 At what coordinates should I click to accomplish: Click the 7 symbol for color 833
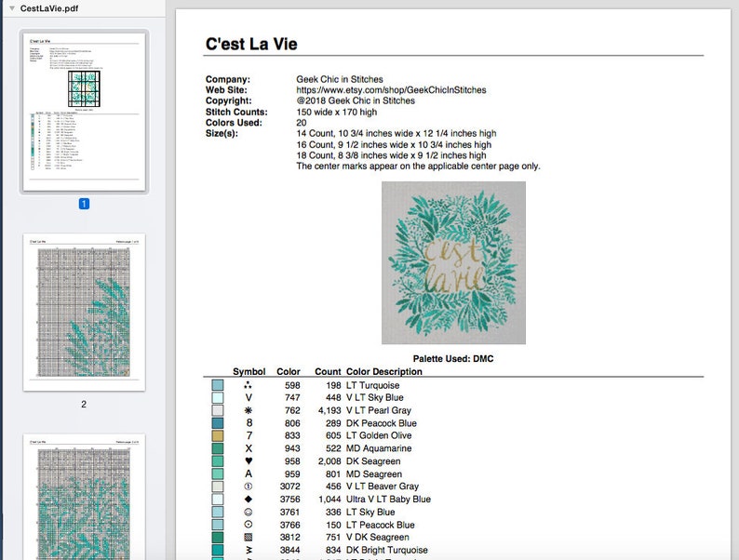[249, 435]
